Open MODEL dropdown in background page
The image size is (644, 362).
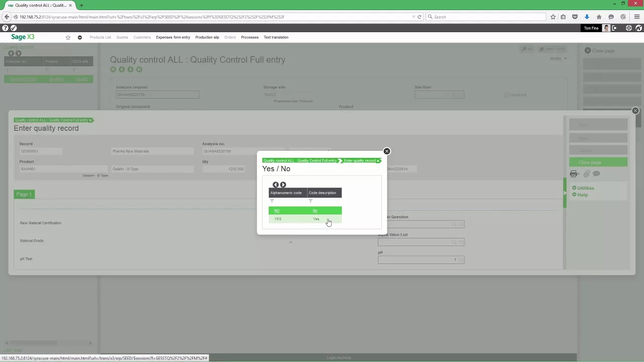point(558,58)
